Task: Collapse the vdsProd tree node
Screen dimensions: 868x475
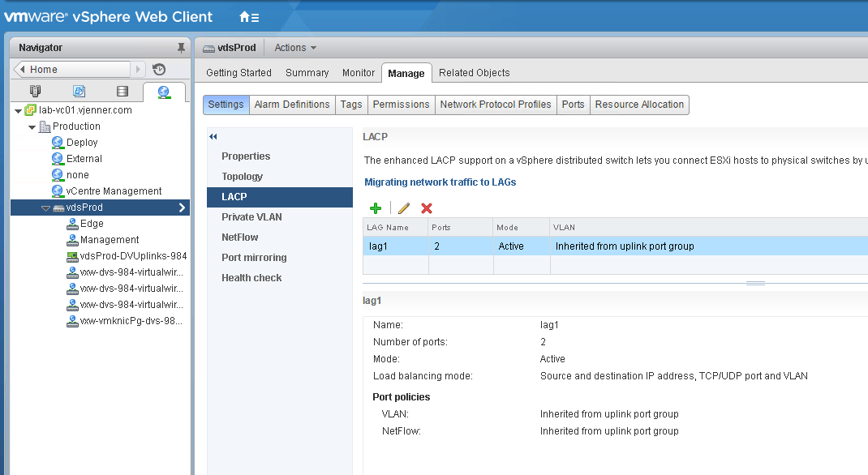Action: coord(45,208)
